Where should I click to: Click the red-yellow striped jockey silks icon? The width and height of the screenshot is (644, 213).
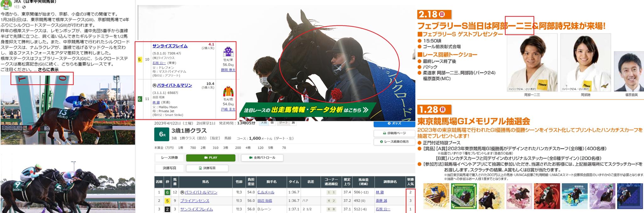point(228,91)
